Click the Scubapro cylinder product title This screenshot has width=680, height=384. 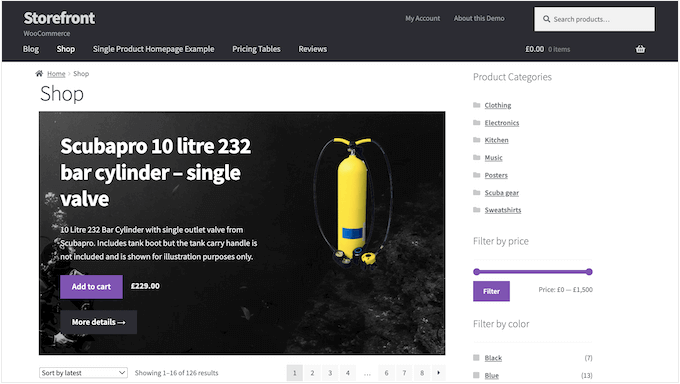[x=156, y=172]
